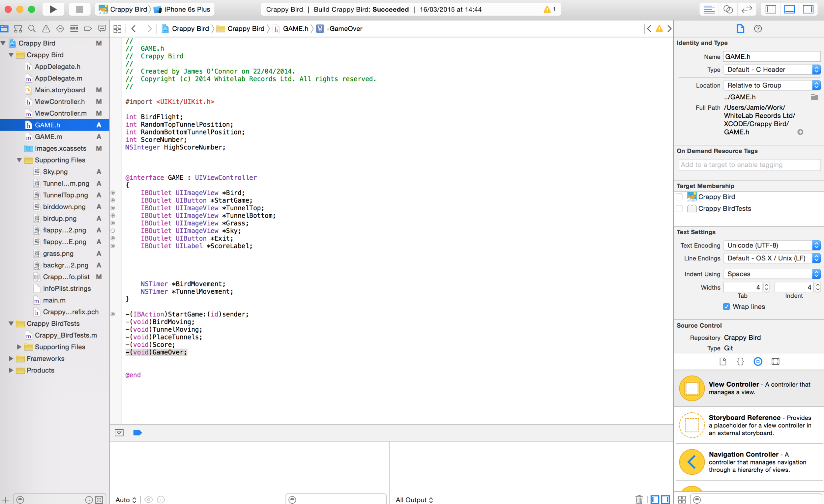Show the File Template library
Viewport: 824px width, 504px height.
[723, 362]
